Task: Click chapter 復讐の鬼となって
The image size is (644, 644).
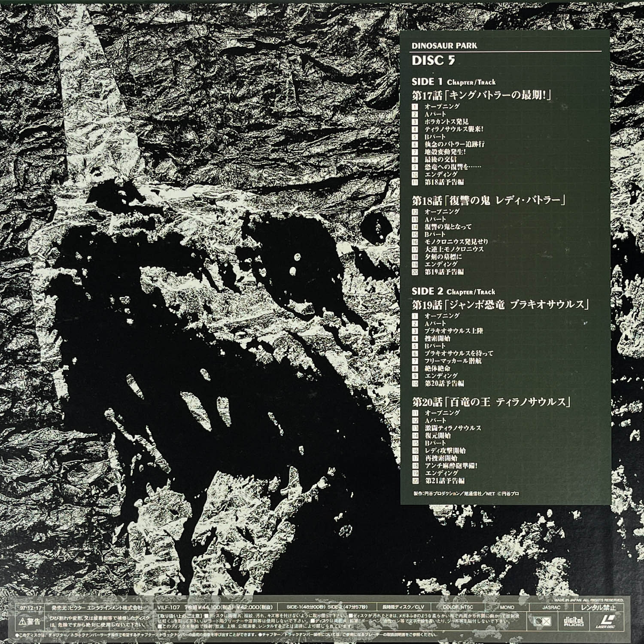Action: [x=448, y=226]
